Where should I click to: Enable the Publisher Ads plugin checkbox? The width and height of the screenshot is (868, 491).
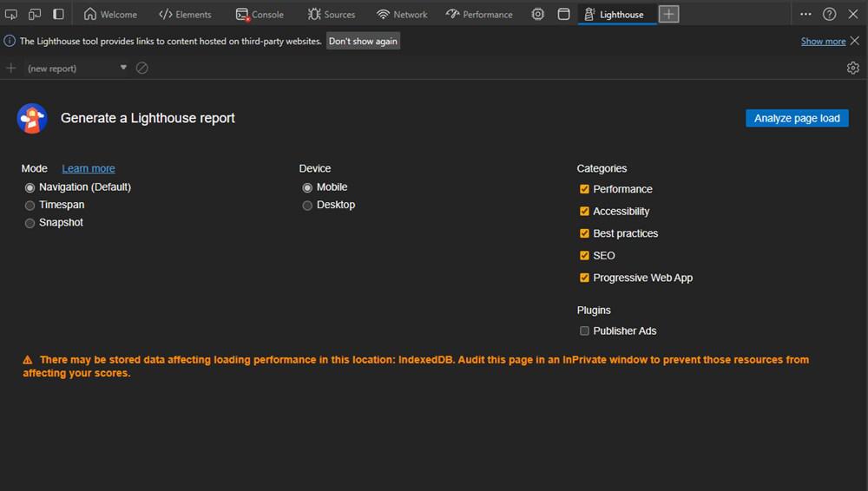point(584,331)
